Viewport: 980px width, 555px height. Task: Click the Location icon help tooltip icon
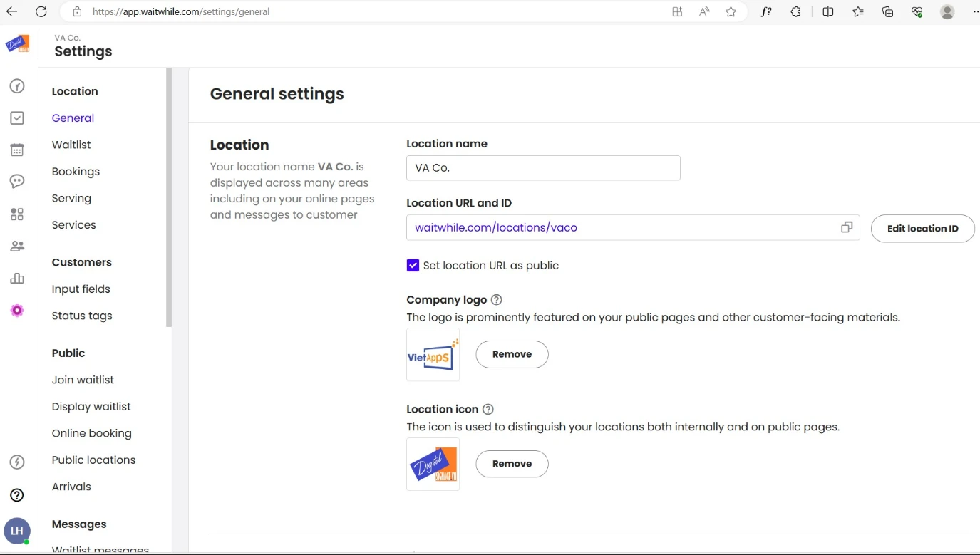click(x=488, y=409)
